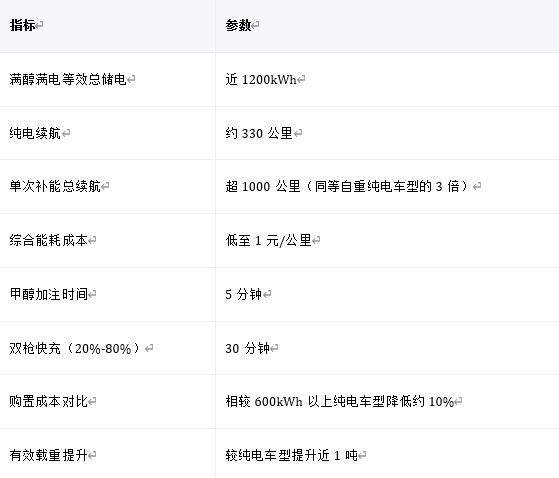Click the 指标 header cell
The width and height of the screenshot is (559, 478).
107,26
